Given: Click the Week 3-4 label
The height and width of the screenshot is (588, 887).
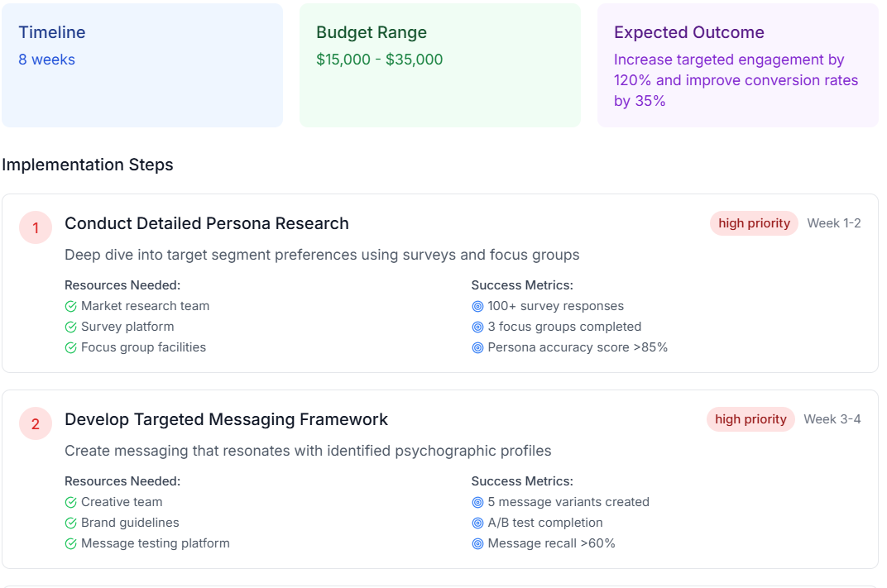Looking at the screenshot, I should coord(832,419).
